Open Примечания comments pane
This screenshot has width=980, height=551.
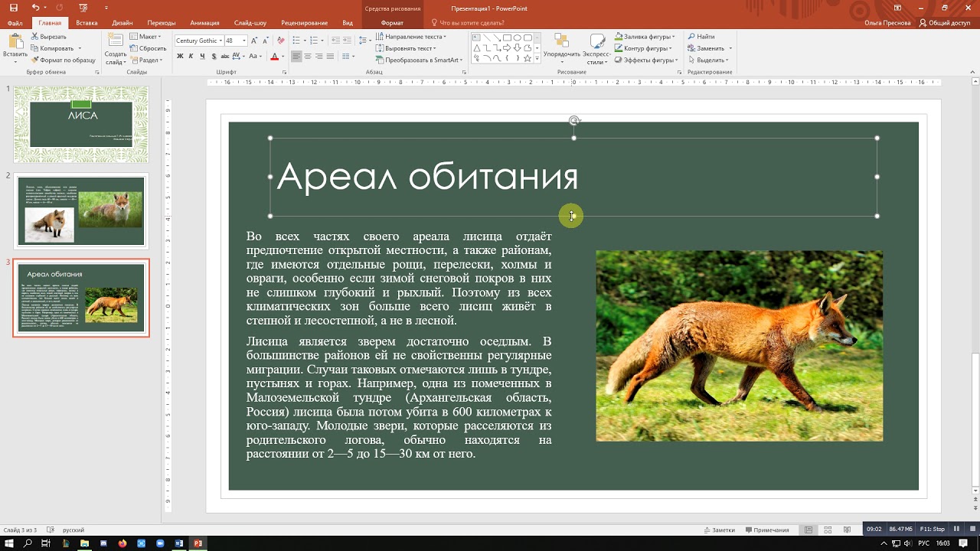click(x=766, y=530)
